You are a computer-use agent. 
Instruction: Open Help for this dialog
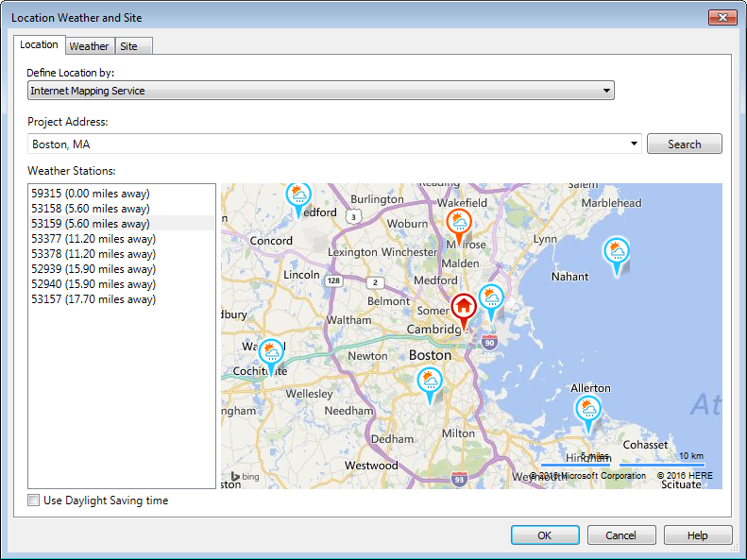pos(698,535)
